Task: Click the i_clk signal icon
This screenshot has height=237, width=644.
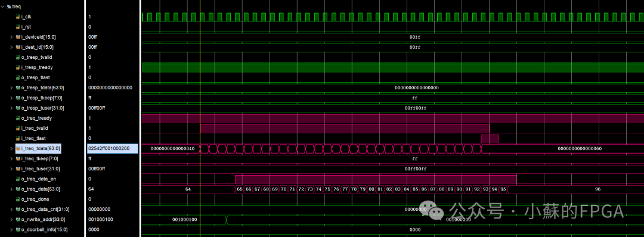Action: click(x=18, y=17)
